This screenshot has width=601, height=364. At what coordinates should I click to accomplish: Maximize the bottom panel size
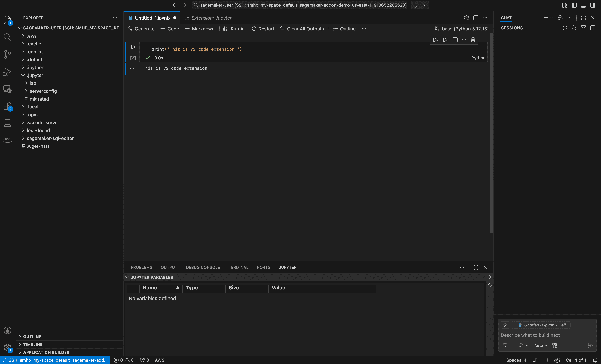(x=476, y=267)
